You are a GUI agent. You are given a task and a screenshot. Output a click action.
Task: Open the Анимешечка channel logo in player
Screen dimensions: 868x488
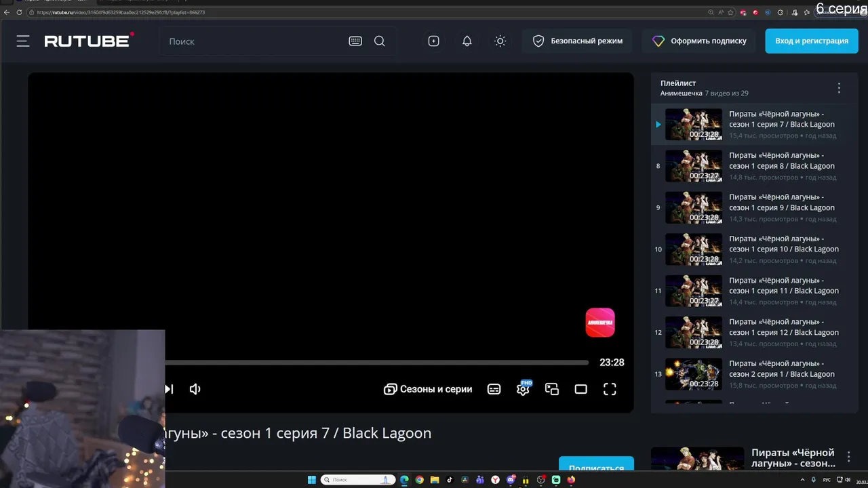[600, 323]
